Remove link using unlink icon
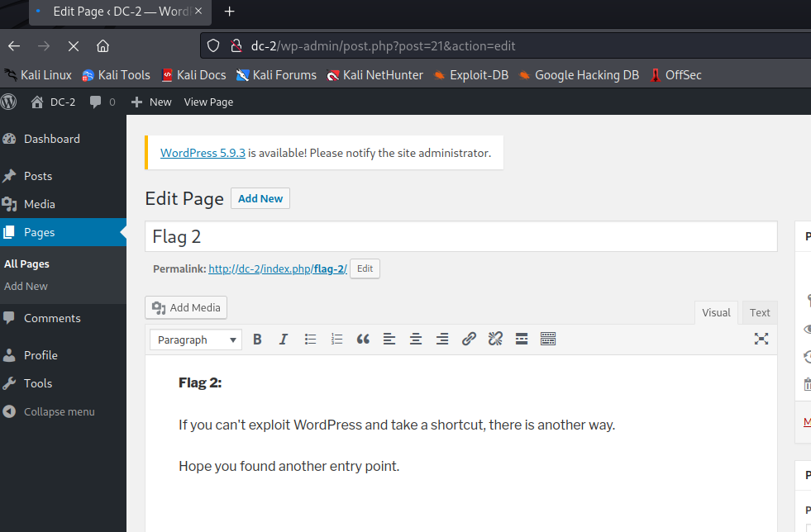 495,340
